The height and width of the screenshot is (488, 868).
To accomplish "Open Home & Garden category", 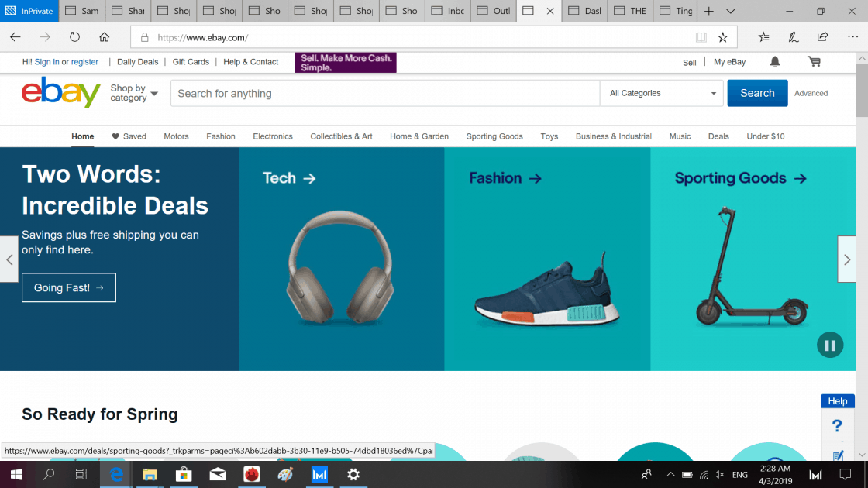I will point(419,136).
